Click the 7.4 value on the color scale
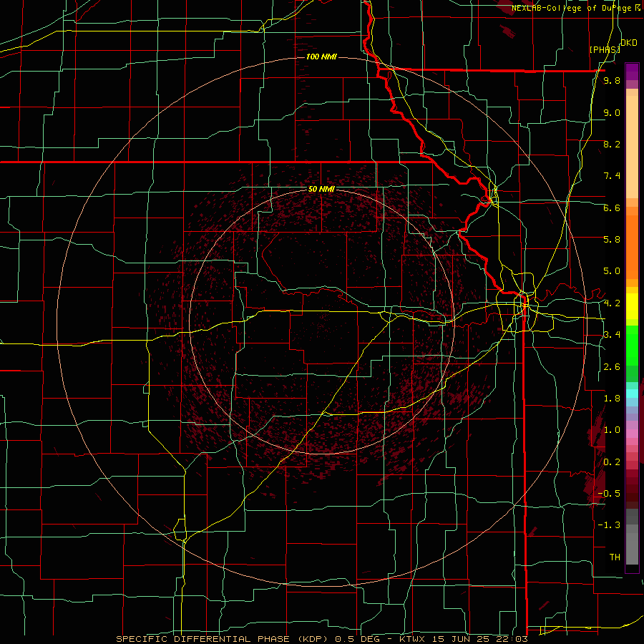The width and height of the screenshot is (644, 644). tap(612, 176)
